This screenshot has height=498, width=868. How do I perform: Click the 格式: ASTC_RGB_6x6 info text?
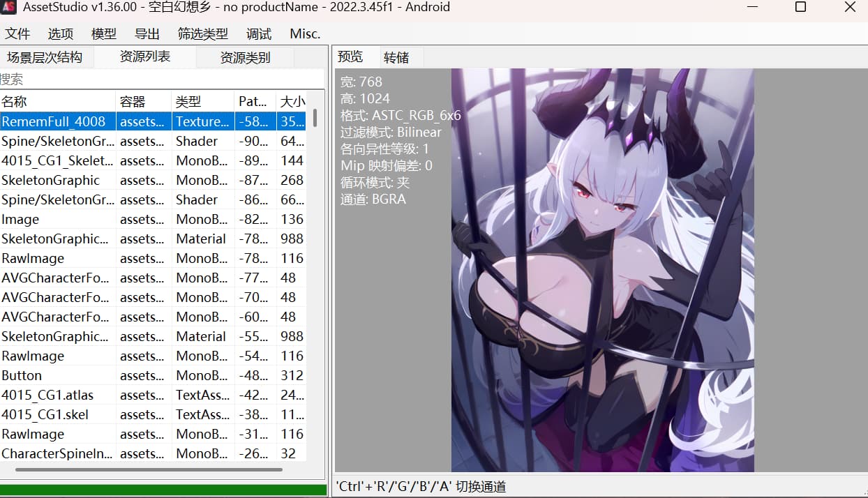point(401,115)
